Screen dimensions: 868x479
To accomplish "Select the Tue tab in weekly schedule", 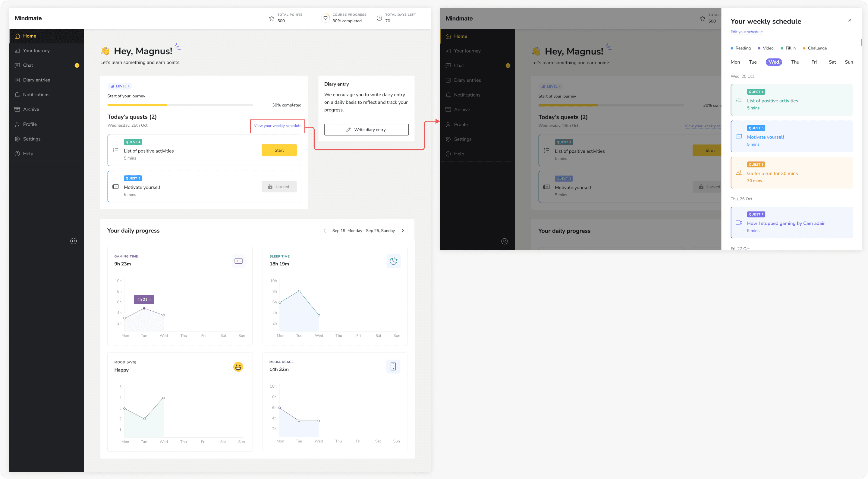I will [753, 62].
